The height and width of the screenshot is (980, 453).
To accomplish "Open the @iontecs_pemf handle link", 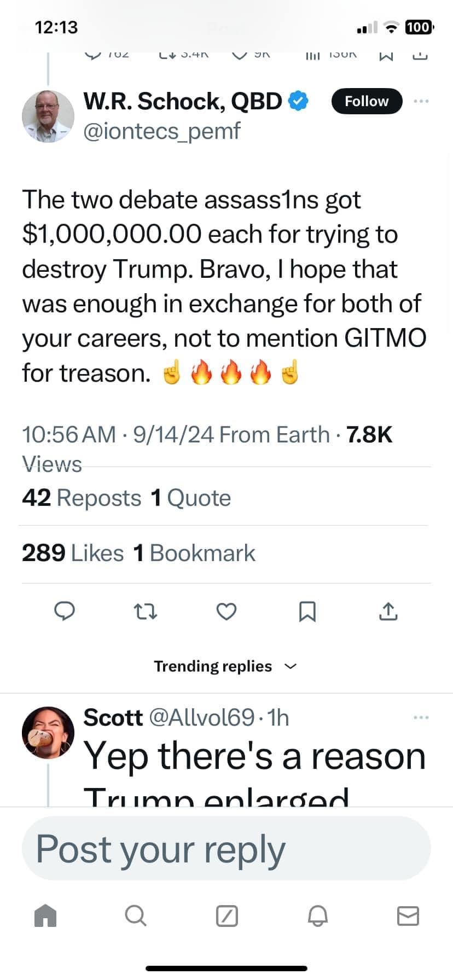I will tap(162, 131).
